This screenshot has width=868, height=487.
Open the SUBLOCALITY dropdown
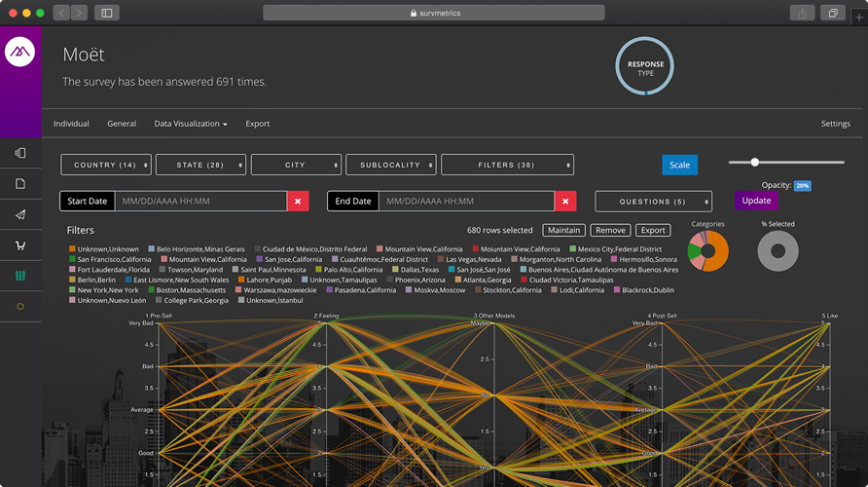(391, 165)
